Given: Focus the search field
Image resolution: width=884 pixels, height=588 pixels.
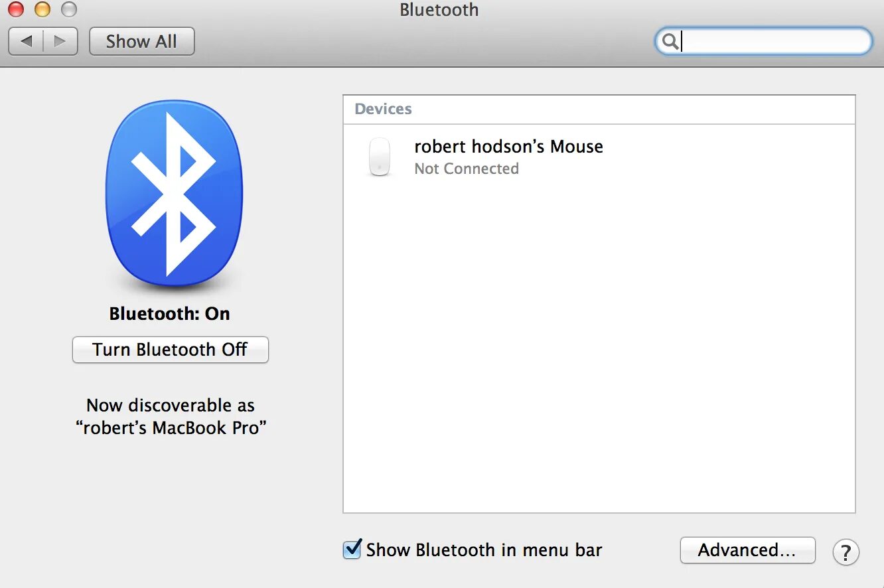Looking at the screenshot, I should coord(763,41).
